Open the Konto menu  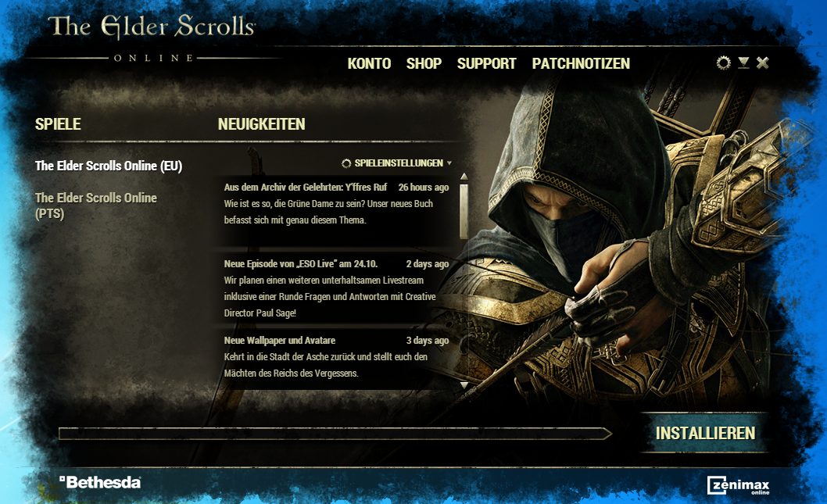(x=369, y=64)
